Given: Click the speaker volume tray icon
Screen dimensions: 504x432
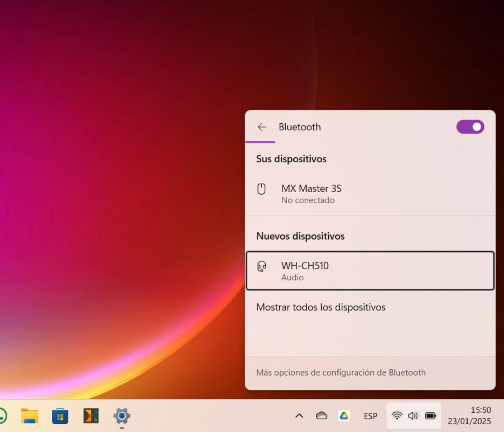Looking at the screenshot, I should coord(413,416).
